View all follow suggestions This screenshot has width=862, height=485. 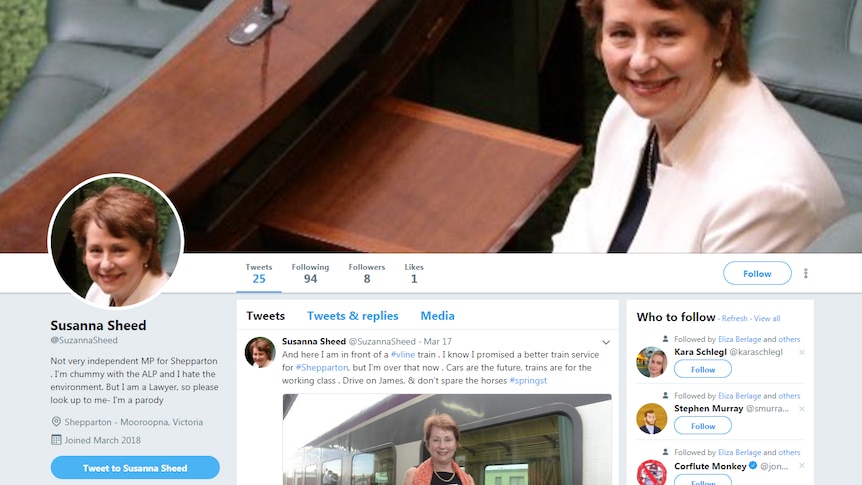pyautogui.click(x=767, y=318)
